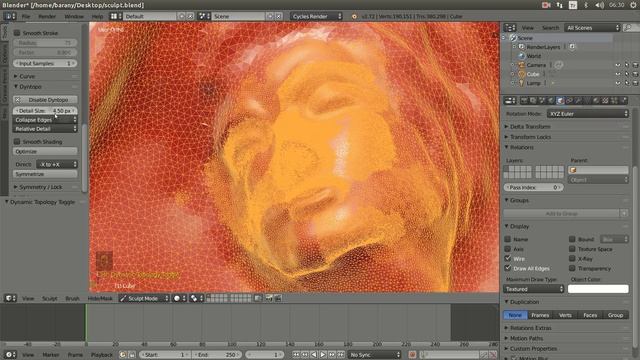Open Constraints properties chain icon
Image resolution: width=640 pixels, height=360 pixels.
569,100
